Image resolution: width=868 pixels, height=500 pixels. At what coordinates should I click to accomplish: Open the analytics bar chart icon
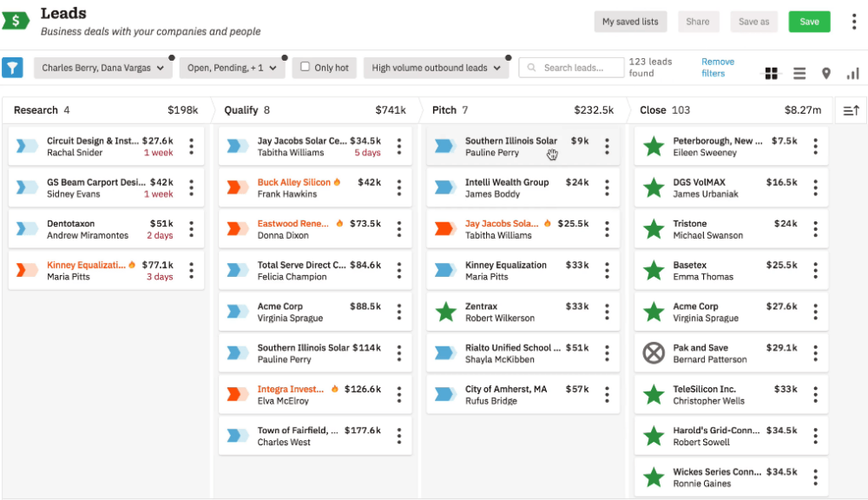(x=854, y=73)
